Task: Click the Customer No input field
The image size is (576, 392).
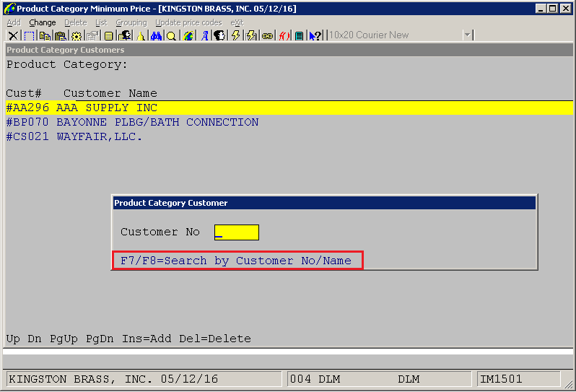Action: [237, 232]
